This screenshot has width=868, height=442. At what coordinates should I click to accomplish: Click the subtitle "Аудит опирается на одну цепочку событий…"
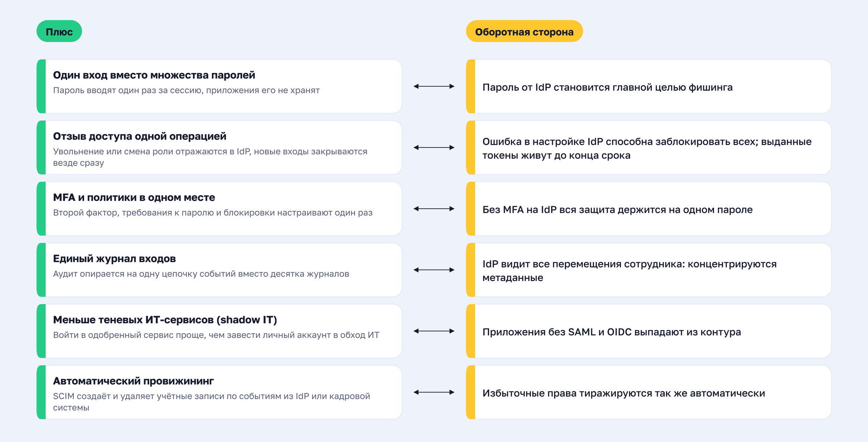(201, 274)
